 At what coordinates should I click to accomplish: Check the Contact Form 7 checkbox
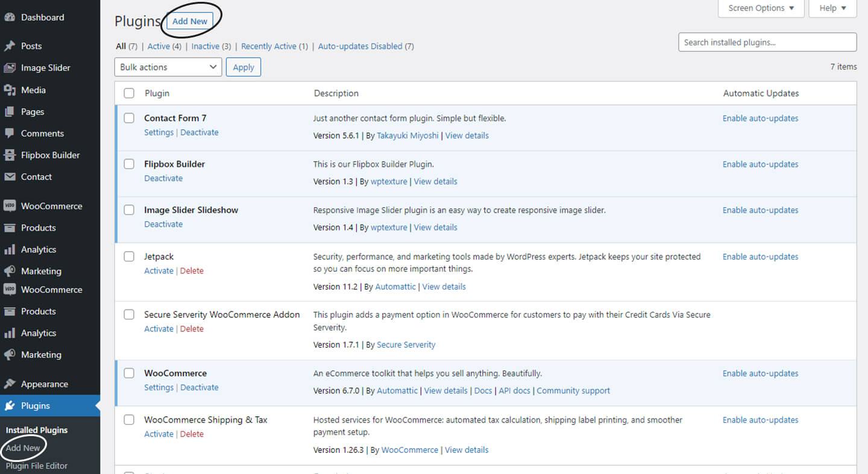[x=129, y=118]
